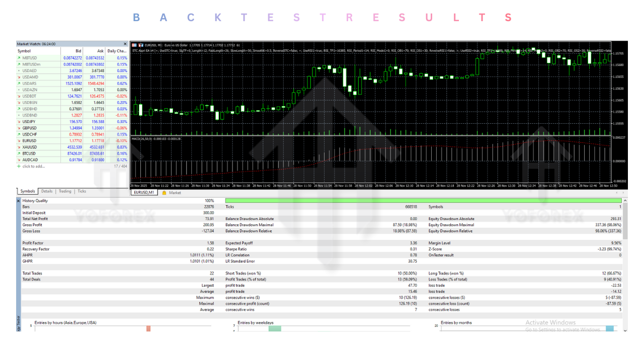Click the padlock icon beside the Market tab
644x362 pixels.
point(165,192)
